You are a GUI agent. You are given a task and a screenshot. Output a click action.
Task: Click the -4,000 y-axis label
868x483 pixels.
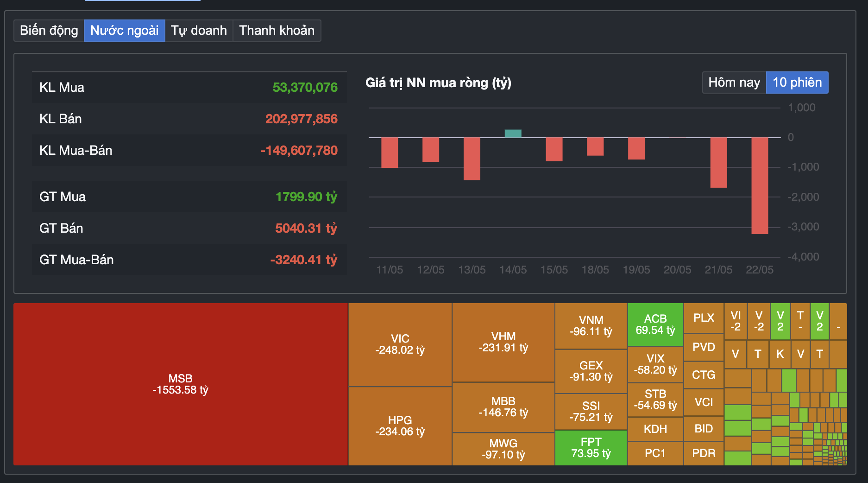(804, 257)
